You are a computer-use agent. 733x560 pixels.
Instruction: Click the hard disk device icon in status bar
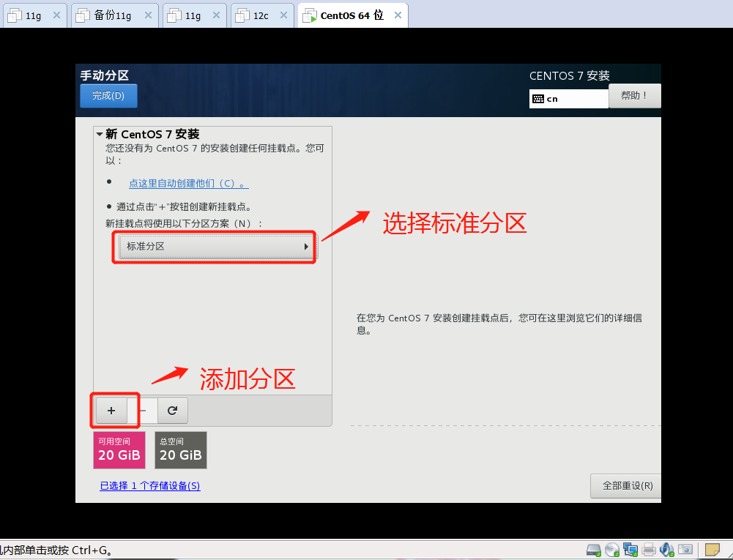coord(594,550)
